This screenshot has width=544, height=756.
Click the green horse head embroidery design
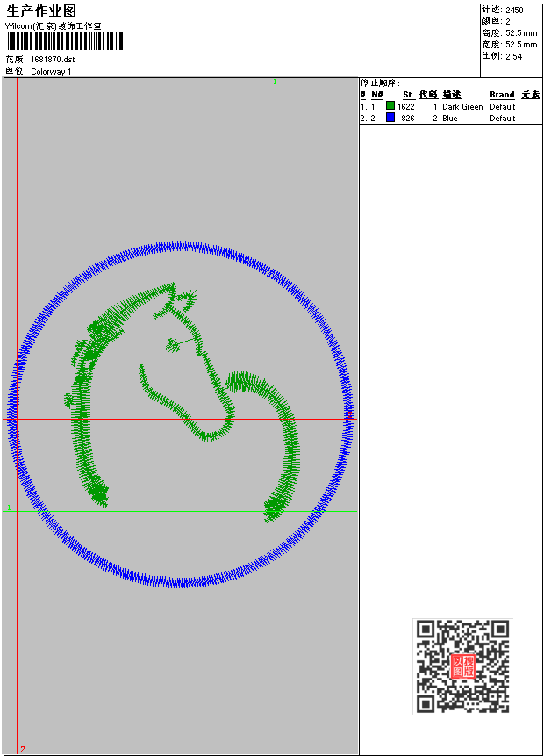[x=183, y=403]
